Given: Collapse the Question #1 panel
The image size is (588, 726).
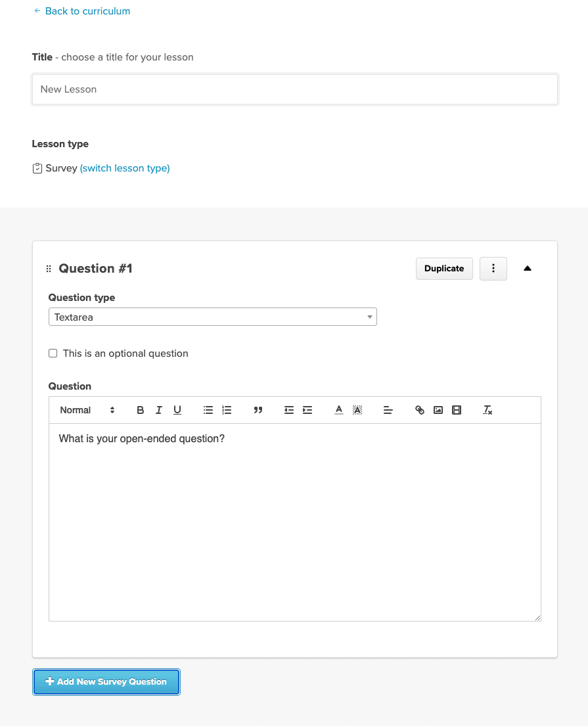Looking at the screenshot, I should point(528,269).
